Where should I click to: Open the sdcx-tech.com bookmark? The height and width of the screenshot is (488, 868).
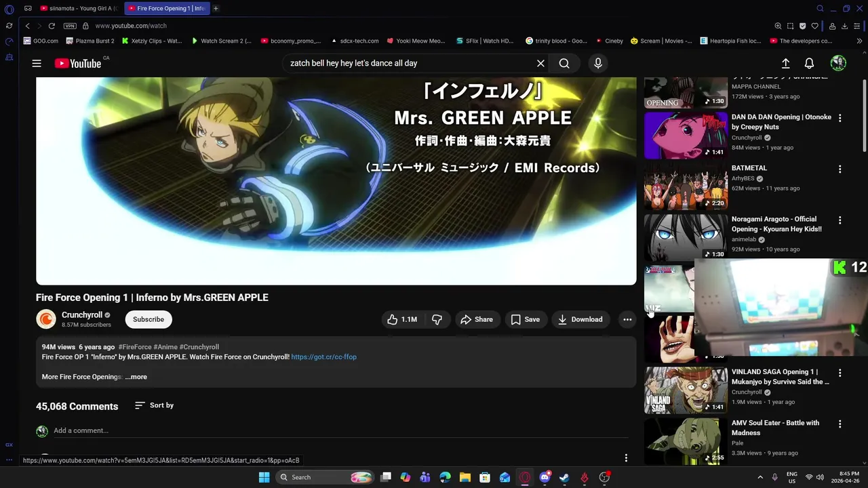tap(355, 41)
